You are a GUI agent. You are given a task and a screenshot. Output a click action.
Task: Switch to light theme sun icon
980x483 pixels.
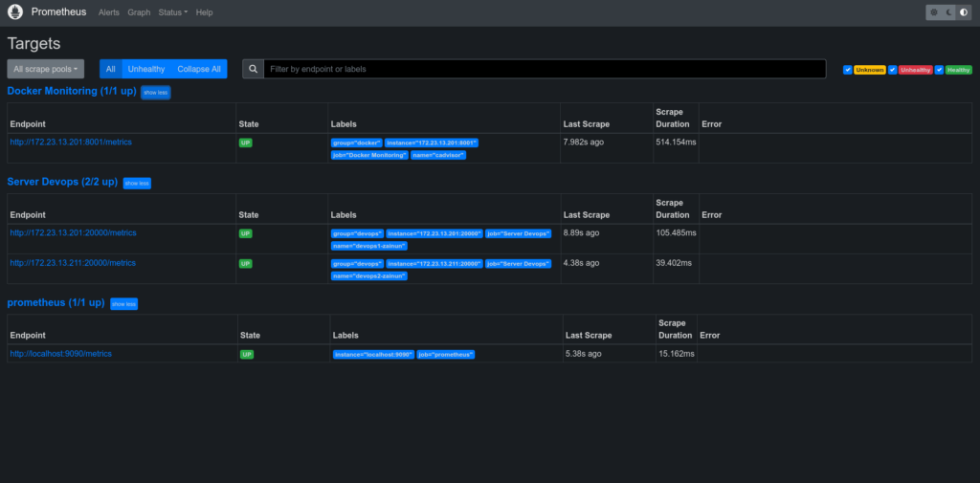click(x=934, y=12)
